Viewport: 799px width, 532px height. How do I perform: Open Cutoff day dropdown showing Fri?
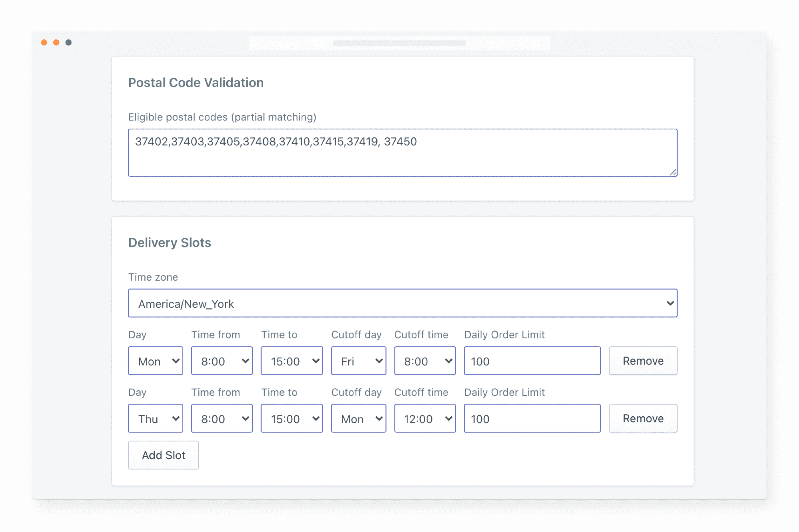pos(358,361)
